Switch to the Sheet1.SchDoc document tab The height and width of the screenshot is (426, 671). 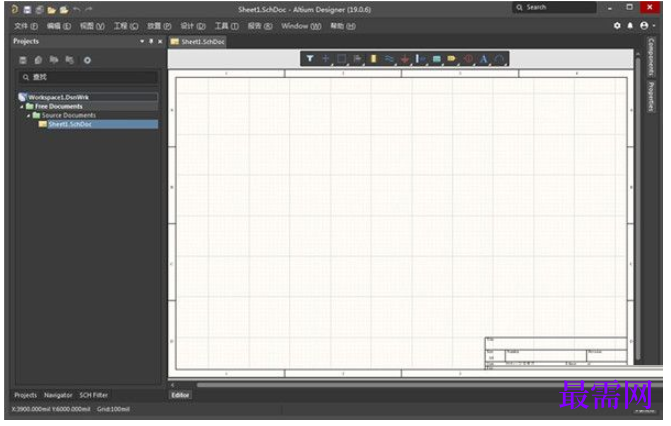click(x=198, y=42)
